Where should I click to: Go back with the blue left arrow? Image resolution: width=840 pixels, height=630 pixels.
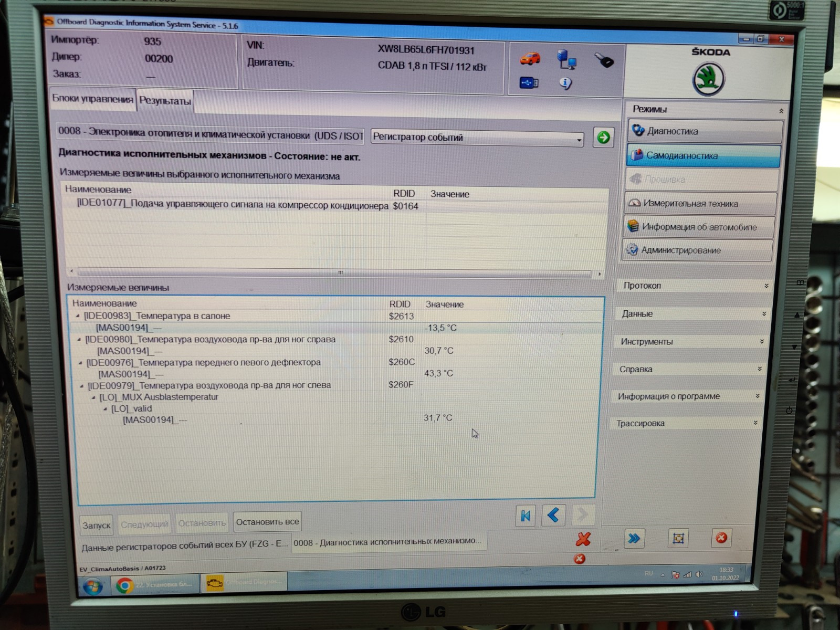coord(553,515)
